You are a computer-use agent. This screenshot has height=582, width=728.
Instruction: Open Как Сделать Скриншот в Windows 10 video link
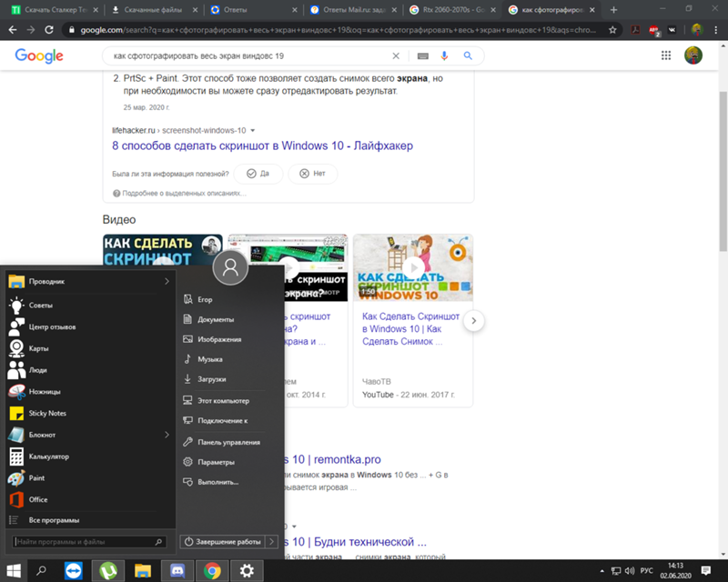(x=410, y=328)
